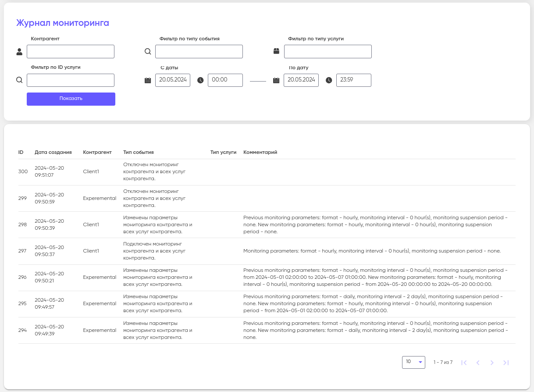Click the person icon beside Контрагент field
This screenshot has width=534, height=392.
[19, 52]
